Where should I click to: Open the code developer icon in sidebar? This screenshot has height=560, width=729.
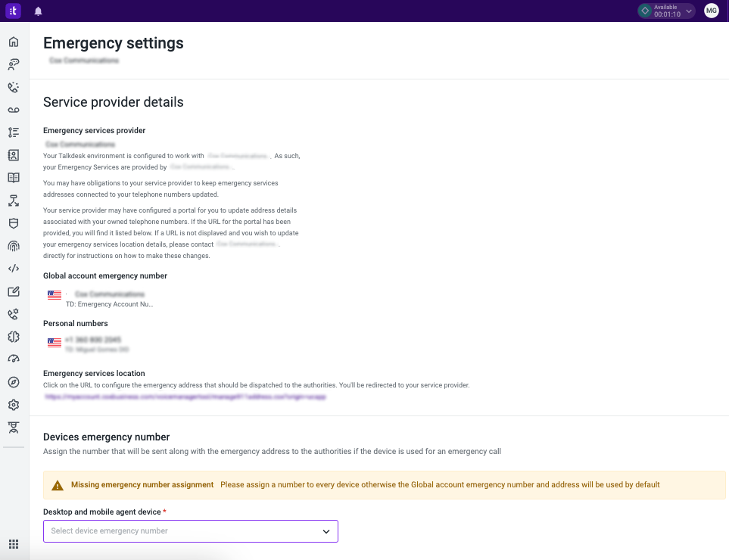(14, 269)
